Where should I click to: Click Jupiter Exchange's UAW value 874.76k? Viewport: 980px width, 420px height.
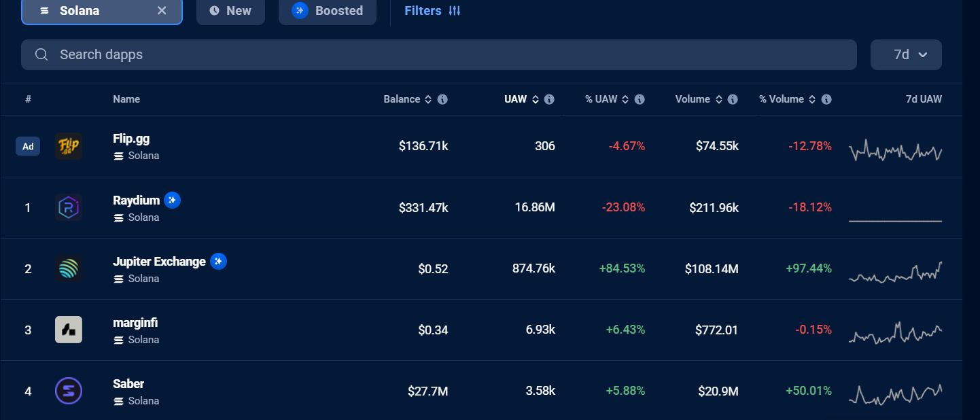pyautogui.click(x=533, y=268)
